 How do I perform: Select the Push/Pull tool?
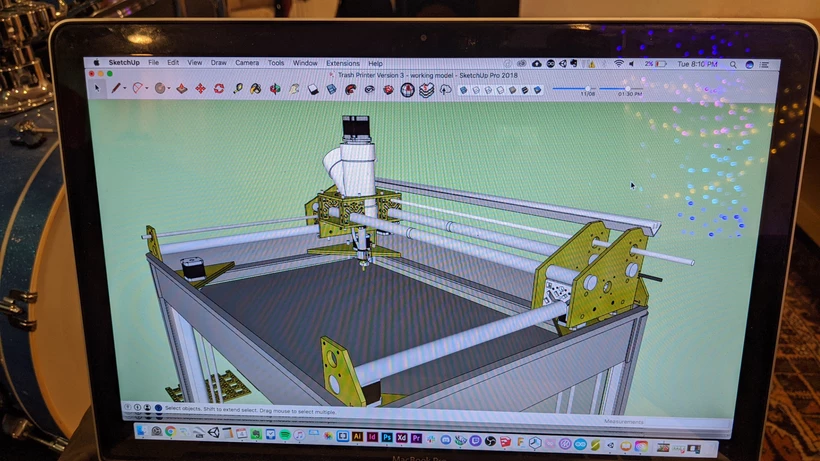[x=182, y=89]
